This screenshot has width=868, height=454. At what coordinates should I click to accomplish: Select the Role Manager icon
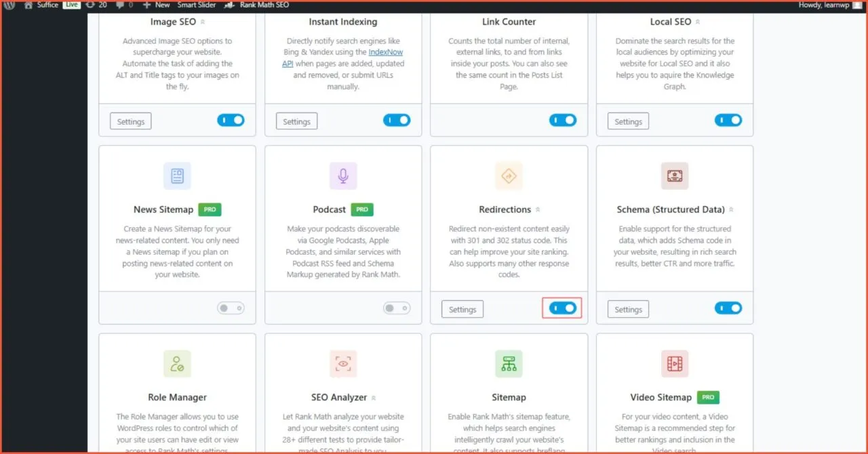tap(177, 363)
